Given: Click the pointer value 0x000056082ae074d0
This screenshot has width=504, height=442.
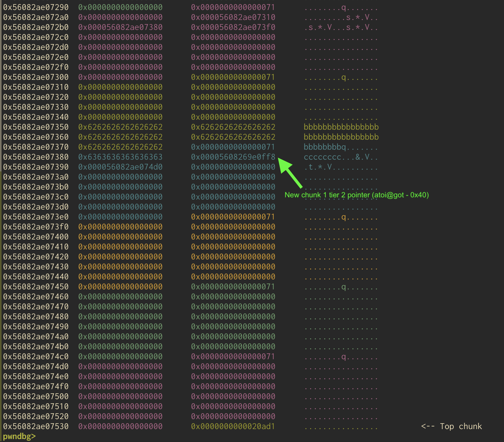Looking at the screenshot, I should pyautogui.click(x=120, y=167).
